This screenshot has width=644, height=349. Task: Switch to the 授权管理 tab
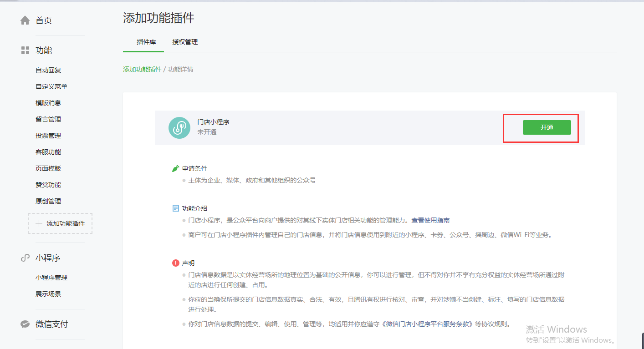pos(185,42)
